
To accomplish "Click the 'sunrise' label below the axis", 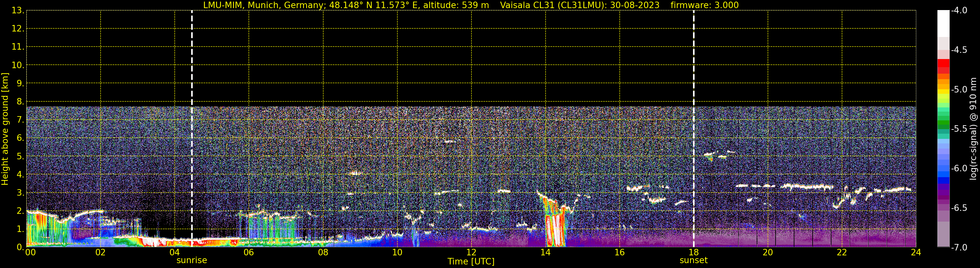I will pyautogui.click(x=192, y=261).
